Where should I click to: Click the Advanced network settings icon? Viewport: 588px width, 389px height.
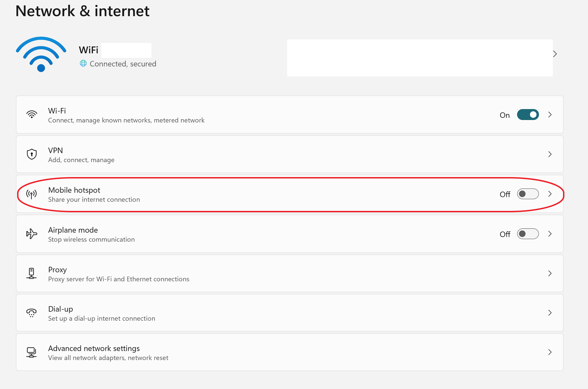(x=32, y=352)
